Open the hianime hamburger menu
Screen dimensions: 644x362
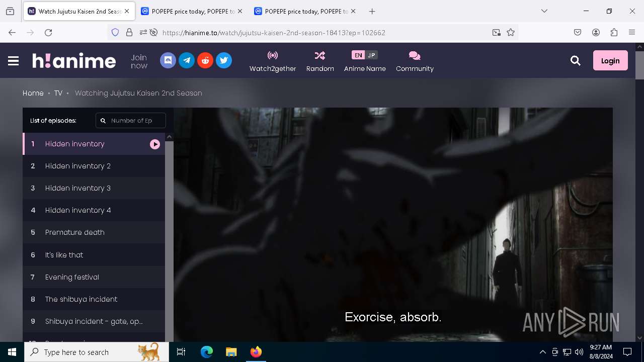[x=14, y=61]
